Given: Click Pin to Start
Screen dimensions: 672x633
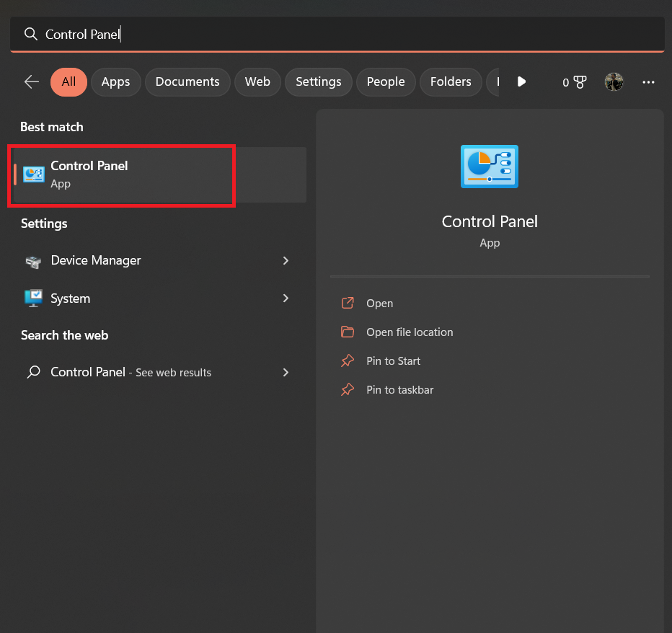Looking at the screenshot, I should point(394,361).
